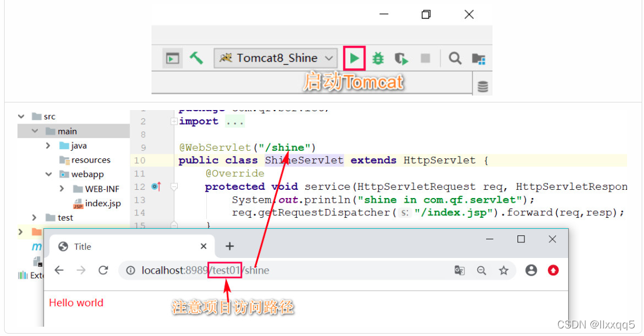Open the project structure folder icon

pos(478,59)
